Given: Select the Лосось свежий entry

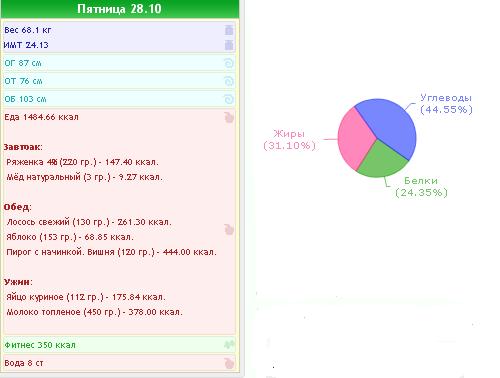Looking at the screenshot, I should click(89, 222).
